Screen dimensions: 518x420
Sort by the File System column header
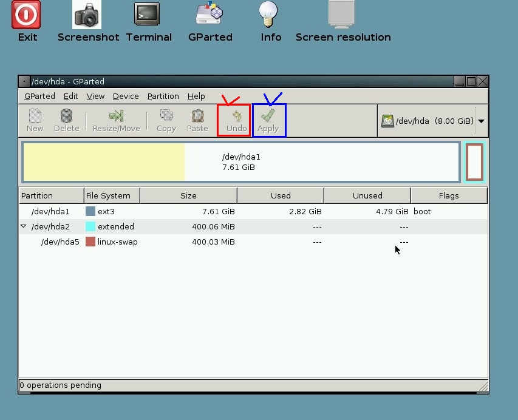pos(112,195)
